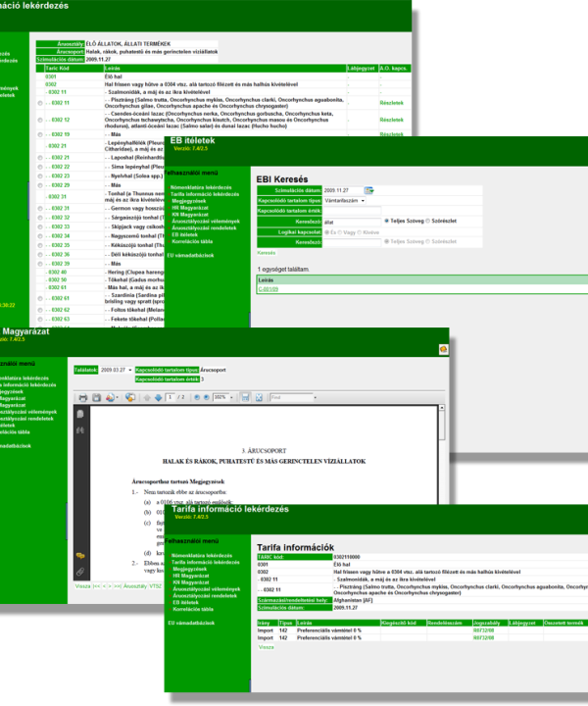Click the PDF page number field
Screen dimensions: 588x706
[171, 397]
